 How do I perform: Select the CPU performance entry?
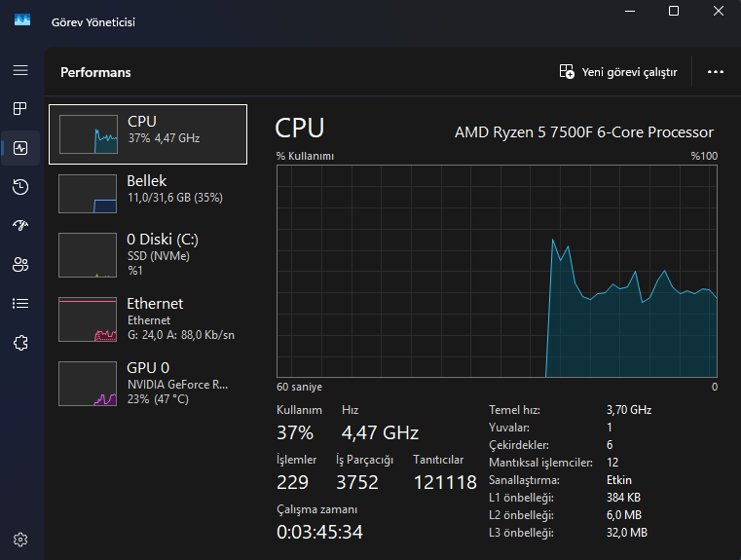pos(148,133)
